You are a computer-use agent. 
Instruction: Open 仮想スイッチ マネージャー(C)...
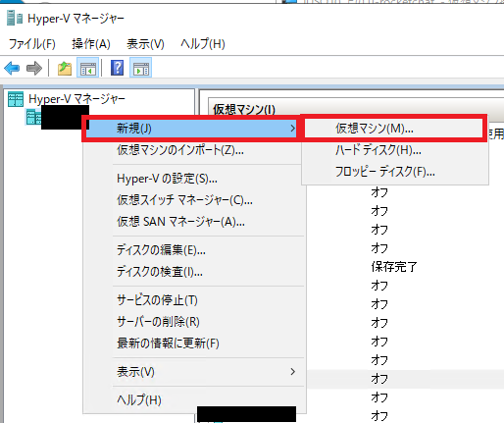click(193, 200)
